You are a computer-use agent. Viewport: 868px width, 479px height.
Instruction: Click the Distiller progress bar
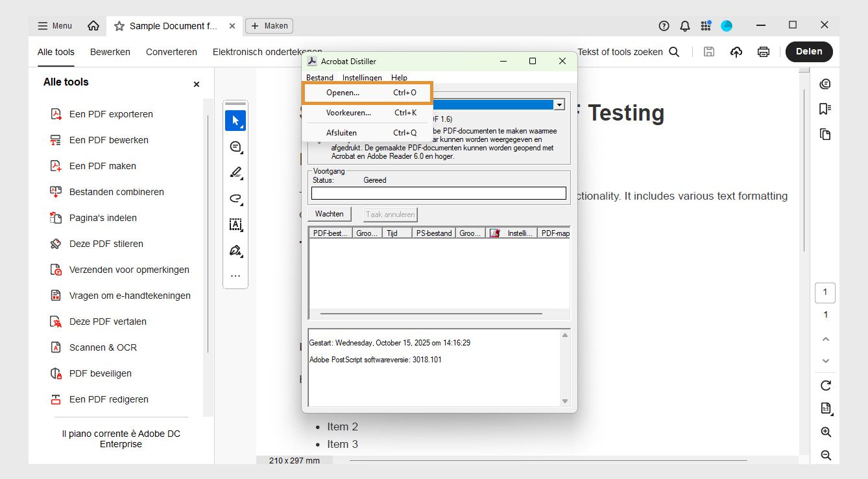(x=439, y=193)
